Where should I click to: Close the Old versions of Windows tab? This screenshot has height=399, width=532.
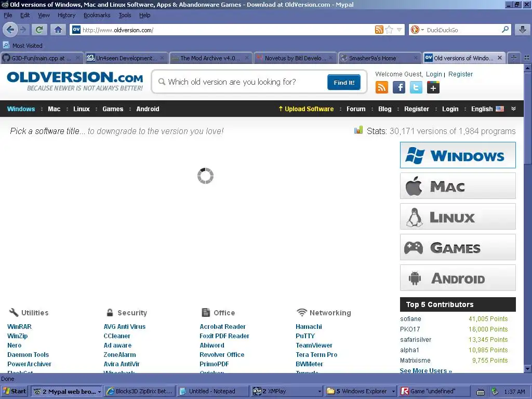click(500, 58)
